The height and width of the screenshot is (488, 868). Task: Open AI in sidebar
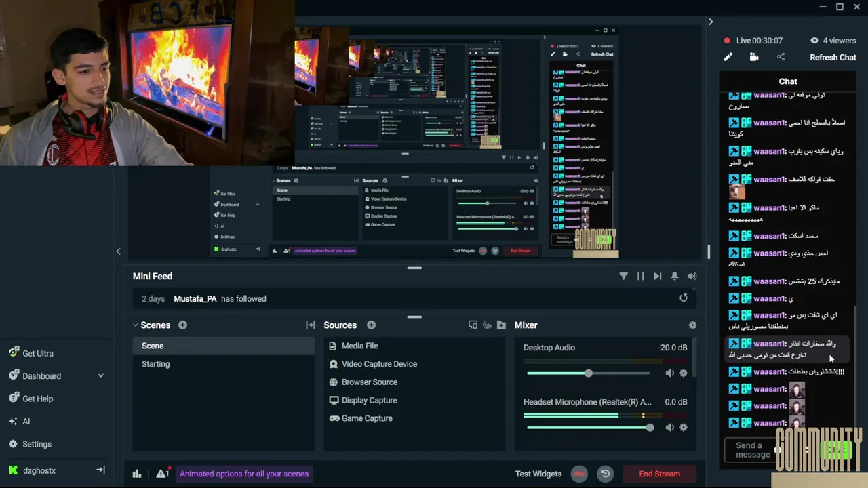19,421
